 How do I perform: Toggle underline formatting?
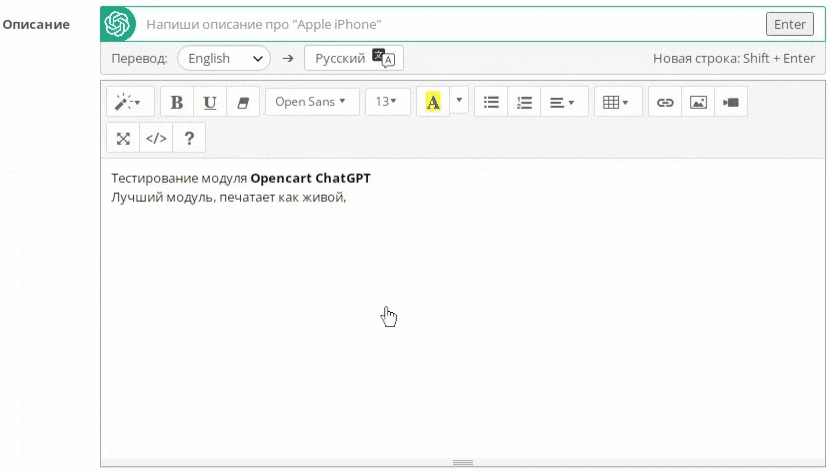[210, 102]
